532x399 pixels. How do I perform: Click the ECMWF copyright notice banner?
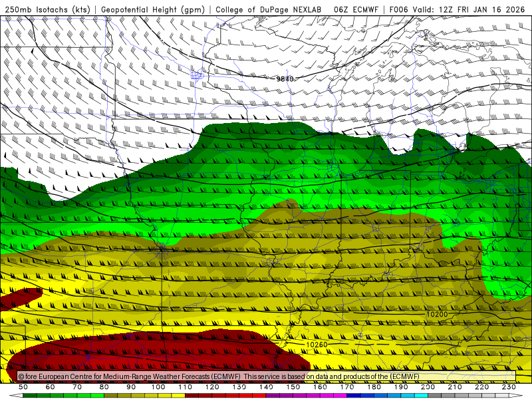pos(267,376)
